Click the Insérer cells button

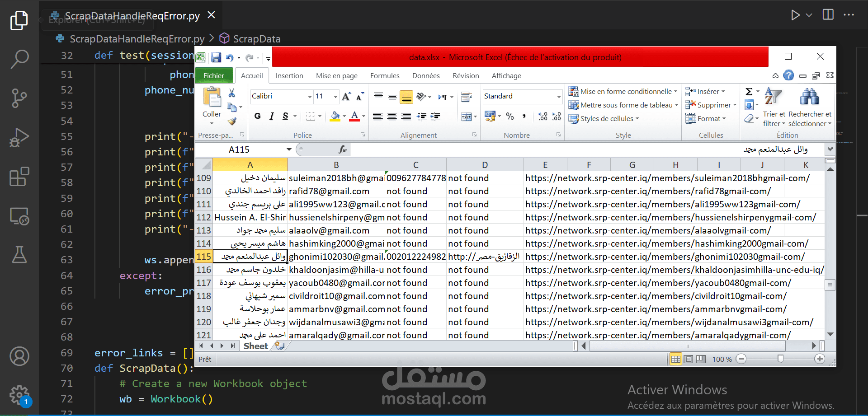click(705, 91)
